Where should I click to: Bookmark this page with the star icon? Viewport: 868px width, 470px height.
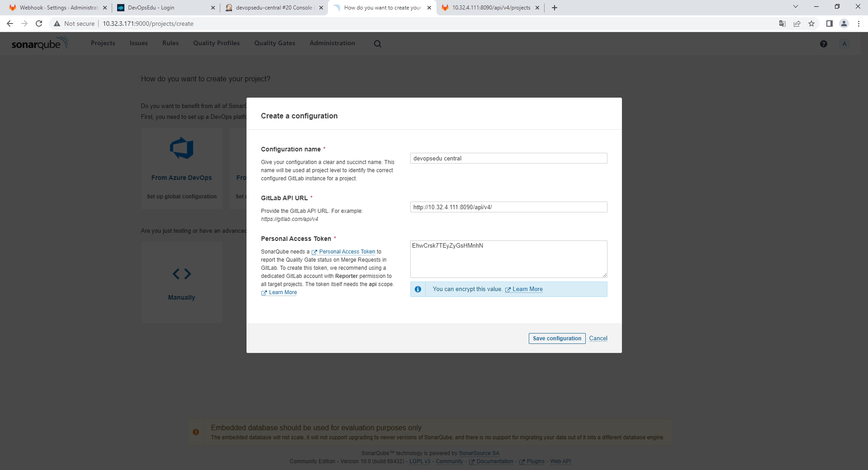(811, 23)
